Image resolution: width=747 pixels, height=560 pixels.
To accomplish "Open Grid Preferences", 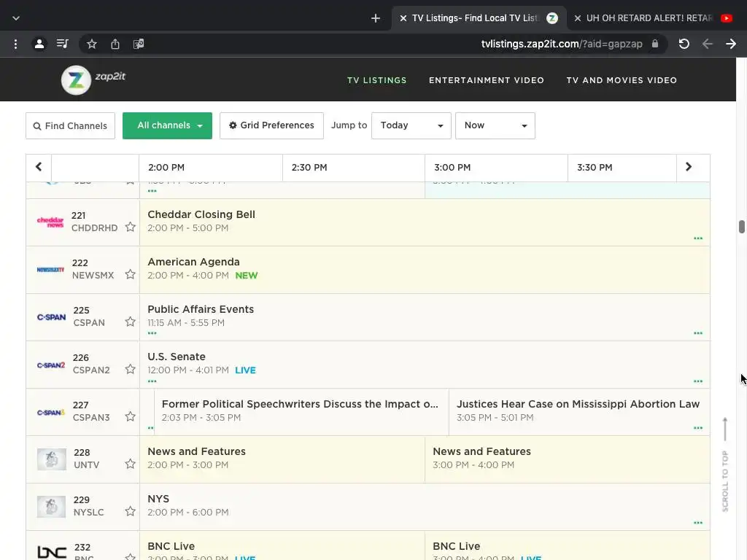I will click(x=271, y=125).
